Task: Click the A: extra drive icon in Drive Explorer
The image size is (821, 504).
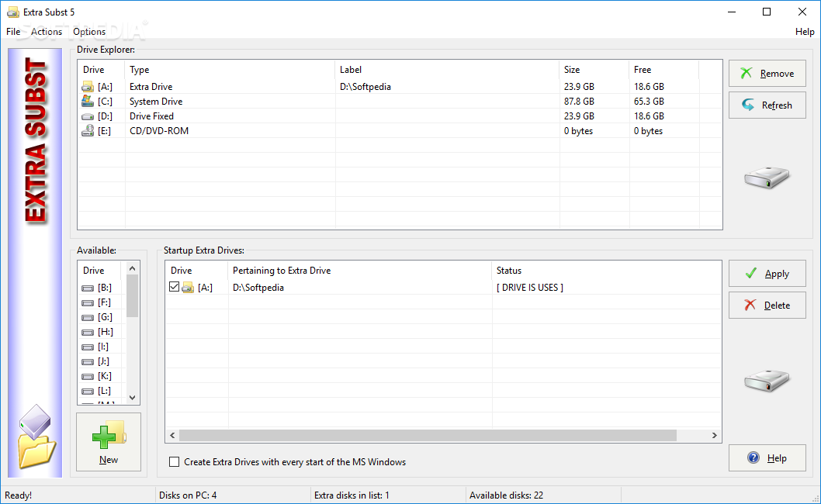Action: (x=88, y=86)
